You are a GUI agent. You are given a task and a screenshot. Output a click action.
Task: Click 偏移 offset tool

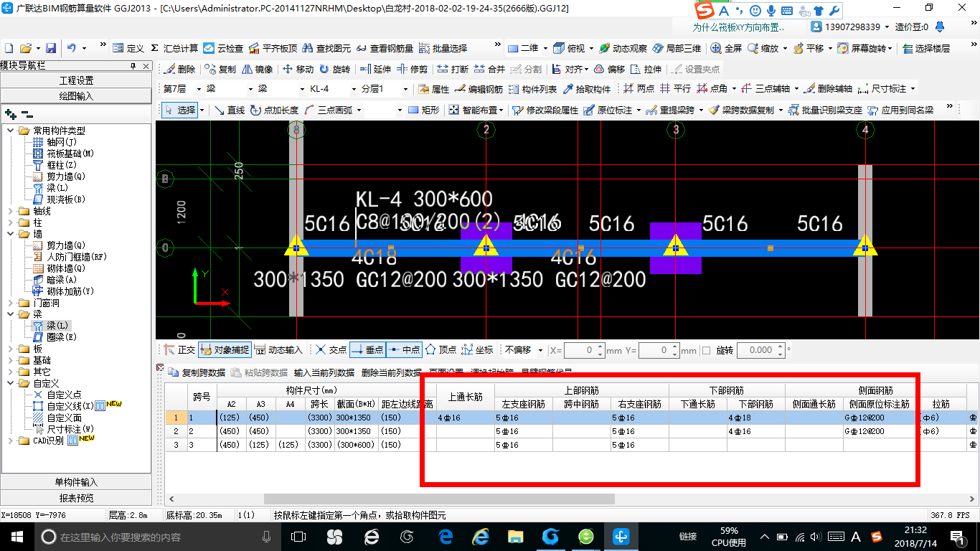tap(610, 69)
